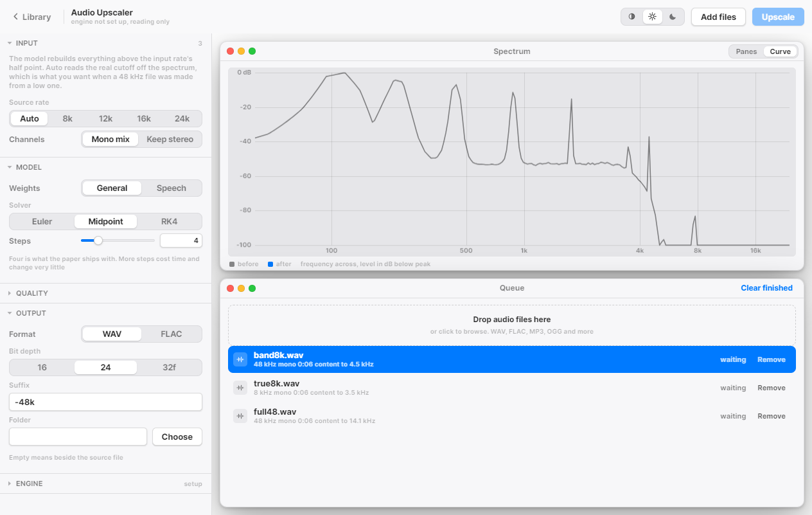This screenshot has height=515, width=812.
Task: Set bit depth to 16
Action: click(x=42, y=368)
